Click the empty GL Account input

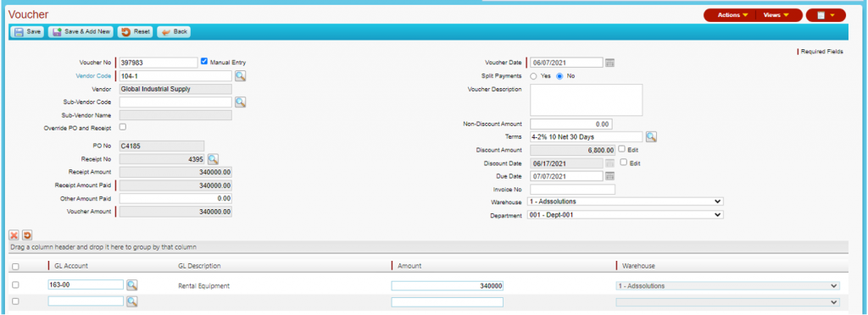click(86, 301)
